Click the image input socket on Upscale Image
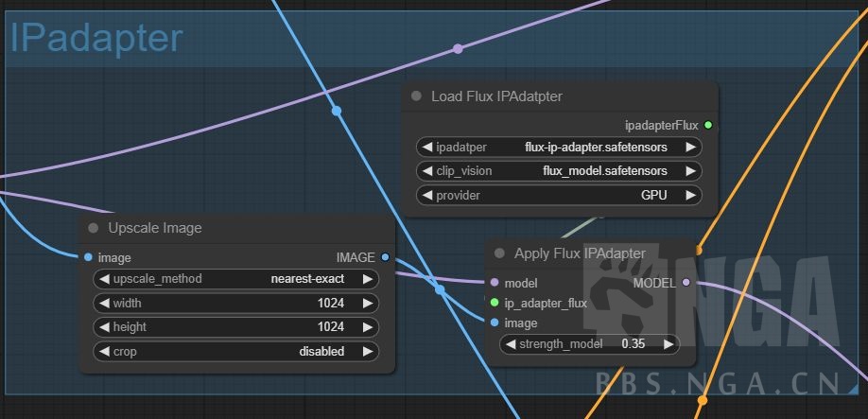 tap(89, 257)
